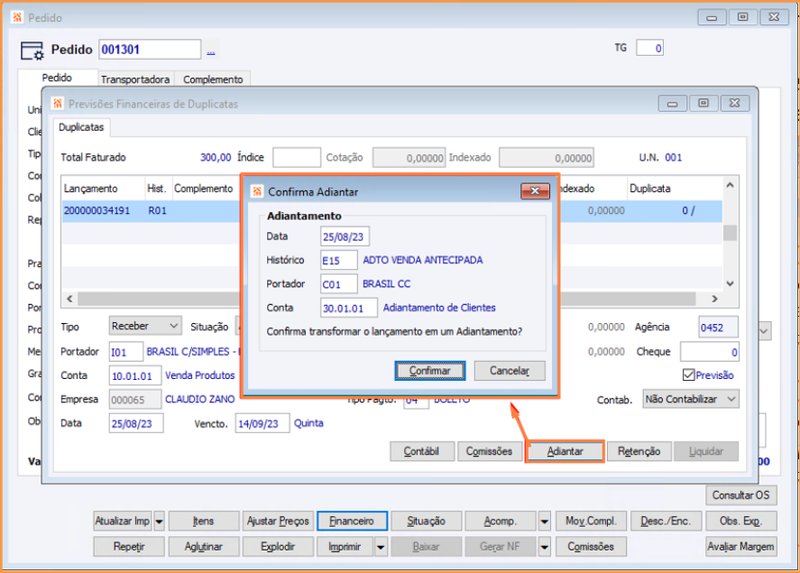
Task: Expand the Acomp. arrow dropdown
Action: pyautogui.click(x=544, y=521)
